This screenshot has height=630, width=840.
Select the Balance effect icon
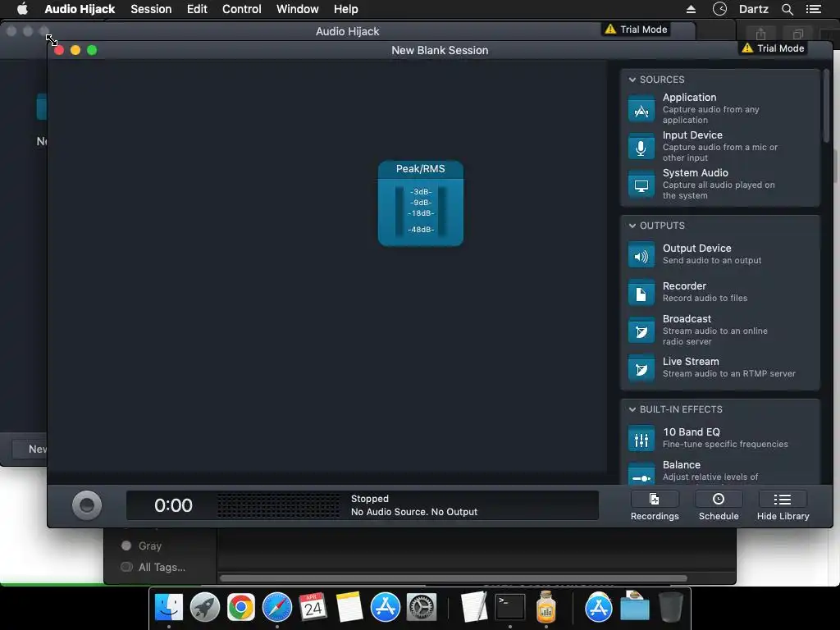click(641, 474)
